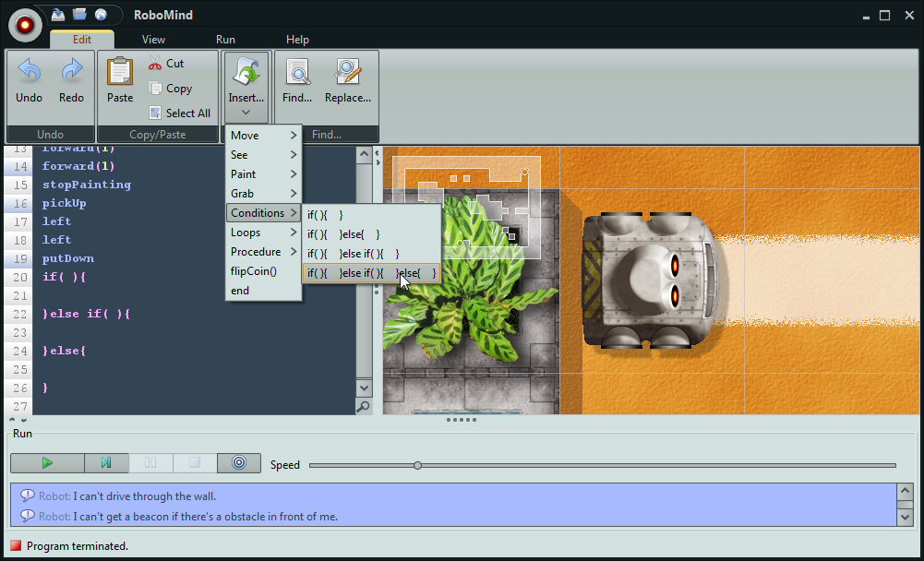Click the if( ){ on line 20
The width and height of the screenshot is (924, 561).
pos(65,277)
